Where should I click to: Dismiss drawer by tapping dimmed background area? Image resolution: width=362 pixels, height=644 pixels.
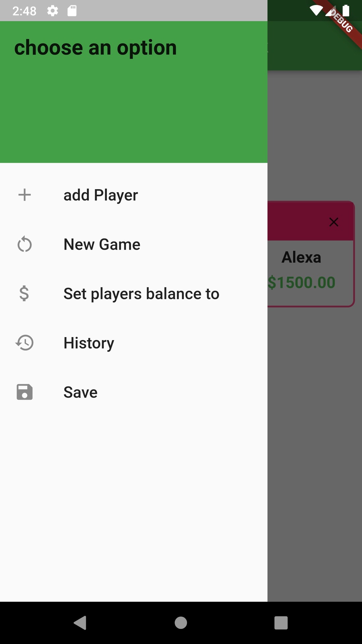(x=315, y=453)
